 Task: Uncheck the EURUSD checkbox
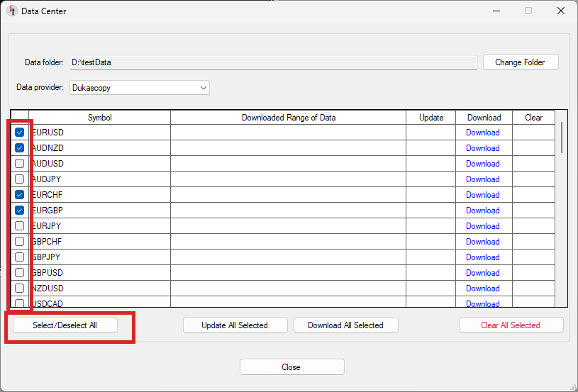(20, 133)
